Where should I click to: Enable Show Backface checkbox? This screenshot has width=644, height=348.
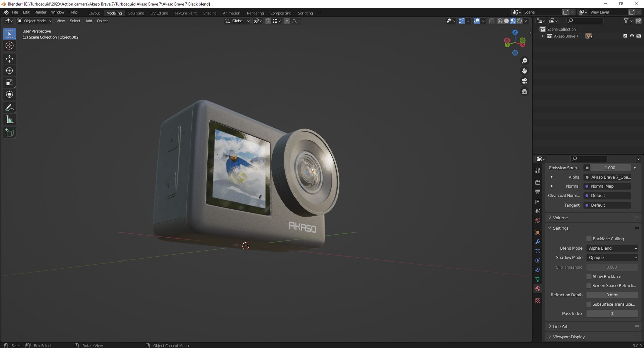(589, 277)
